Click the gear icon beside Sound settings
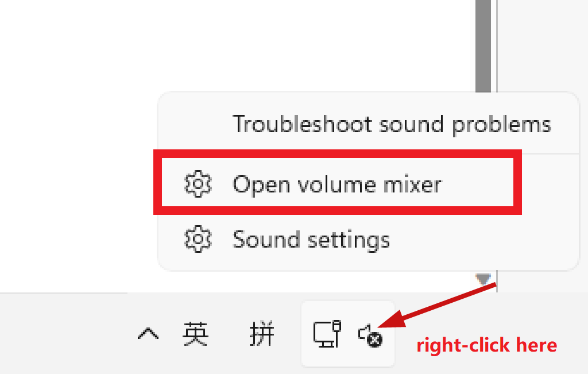588x374 pixels. tap(198, 239)
